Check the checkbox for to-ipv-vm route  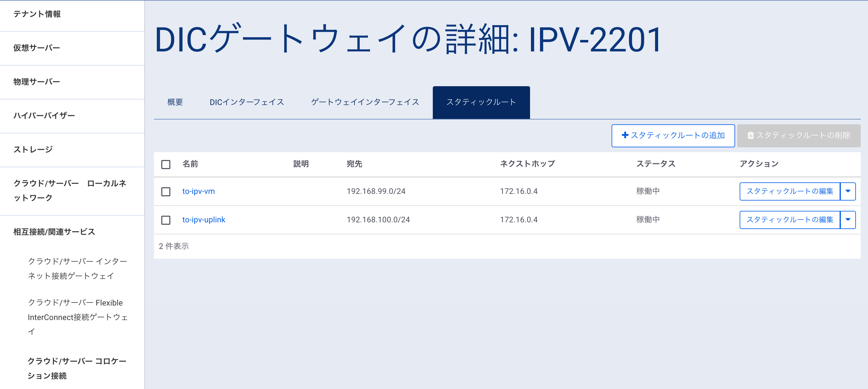click(166, 191)
